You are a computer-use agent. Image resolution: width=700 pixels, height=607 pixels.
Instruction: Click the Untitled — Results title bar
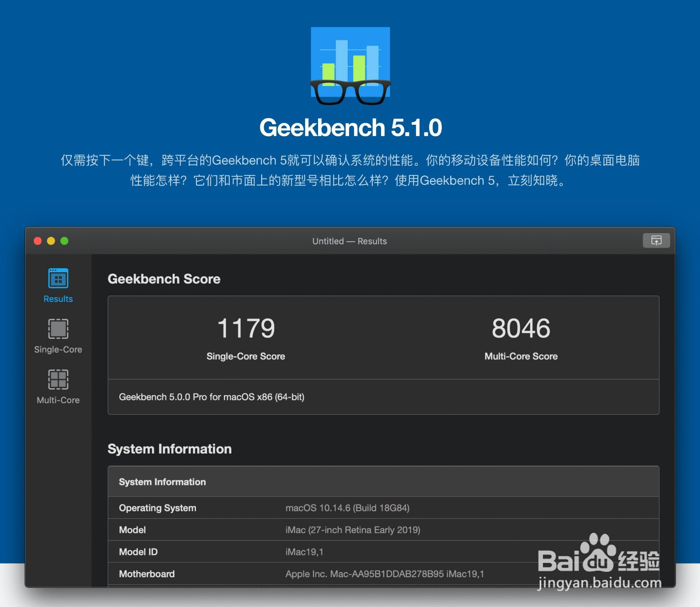click(x=350, y=241)
